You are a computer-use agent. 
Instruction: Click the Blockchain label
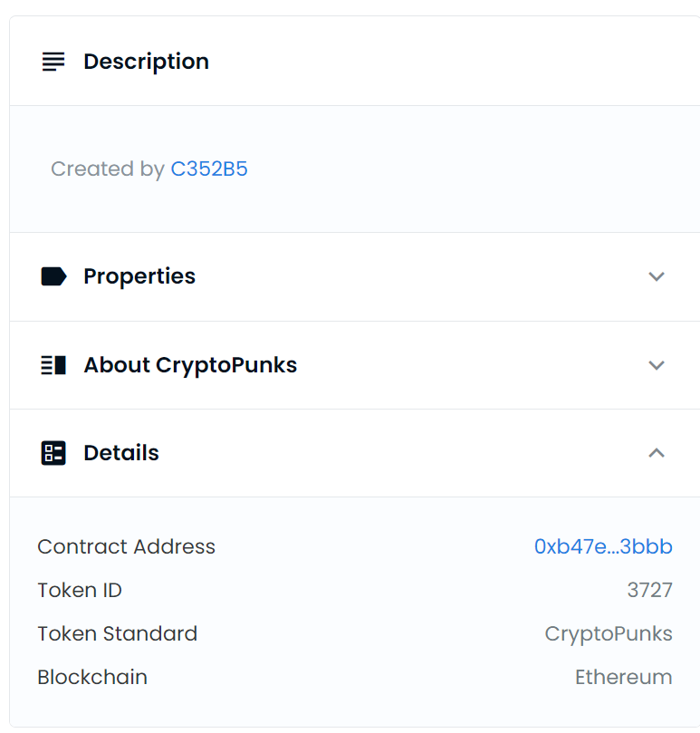tap(92, 678)
